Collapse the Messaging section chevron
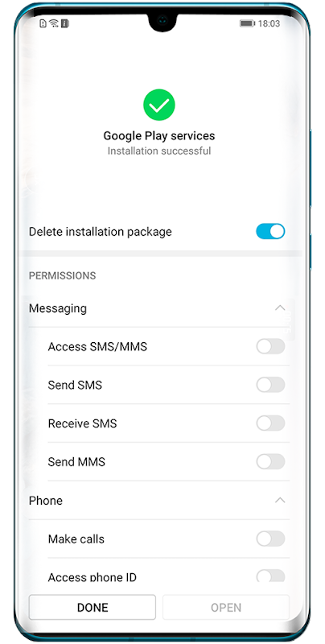Image resolution: width=325 pixels, height=644 pixels. 280,308
